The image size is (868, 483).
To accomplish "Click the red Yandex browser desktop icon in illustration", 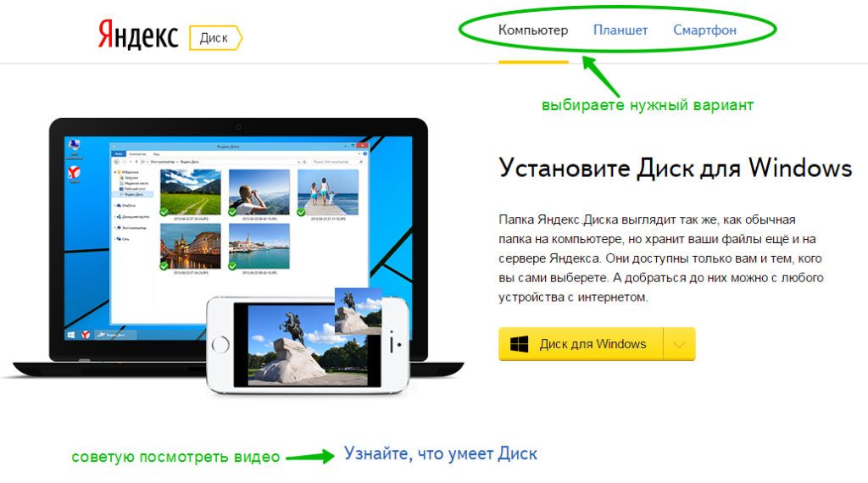I will (75, 173).
